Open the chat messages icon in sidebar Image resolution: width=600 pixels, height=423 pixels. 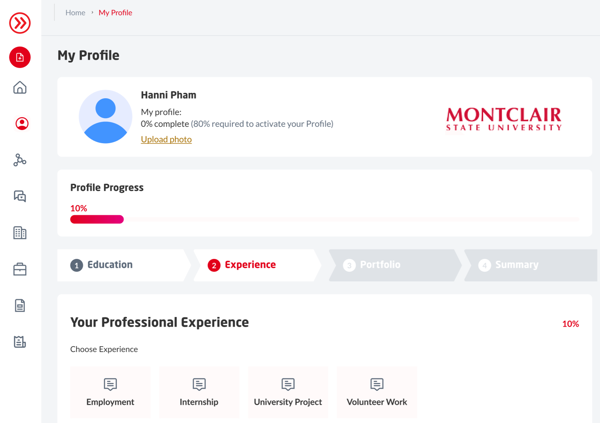coord(19,196)
